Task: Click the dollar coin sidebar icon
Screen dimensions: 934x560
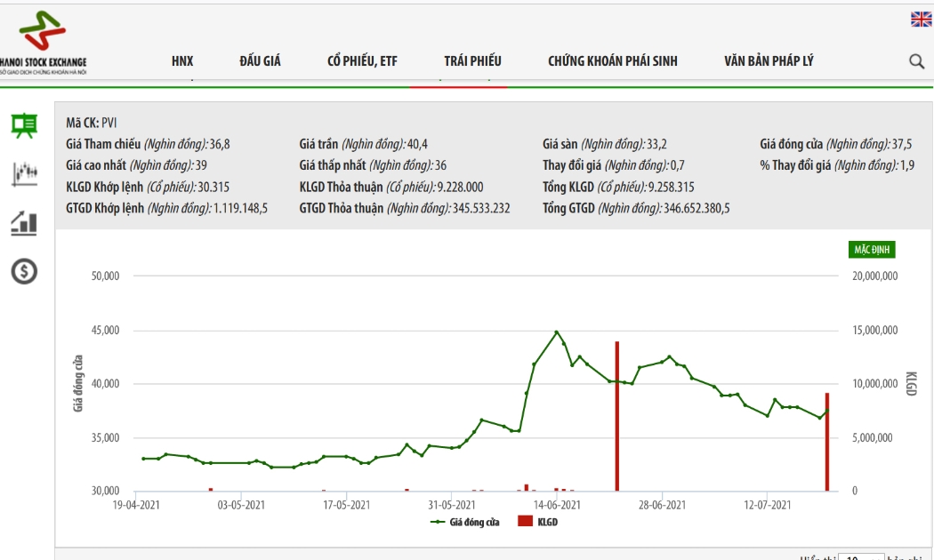Action: 24,271
